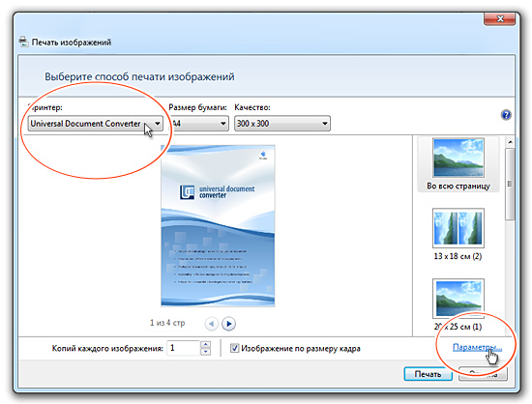
Task: Click the Печать button
Action: [x=428, y=374]
